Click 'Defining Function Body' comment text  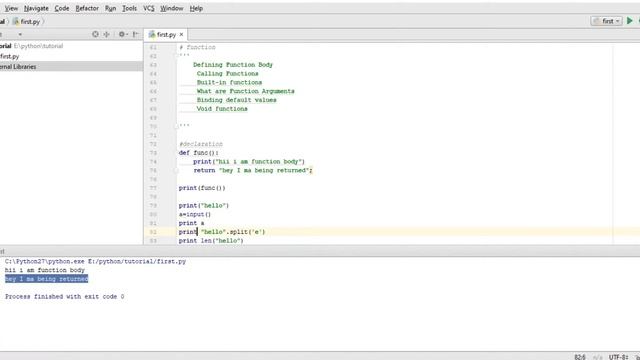[x=233, y=64]
